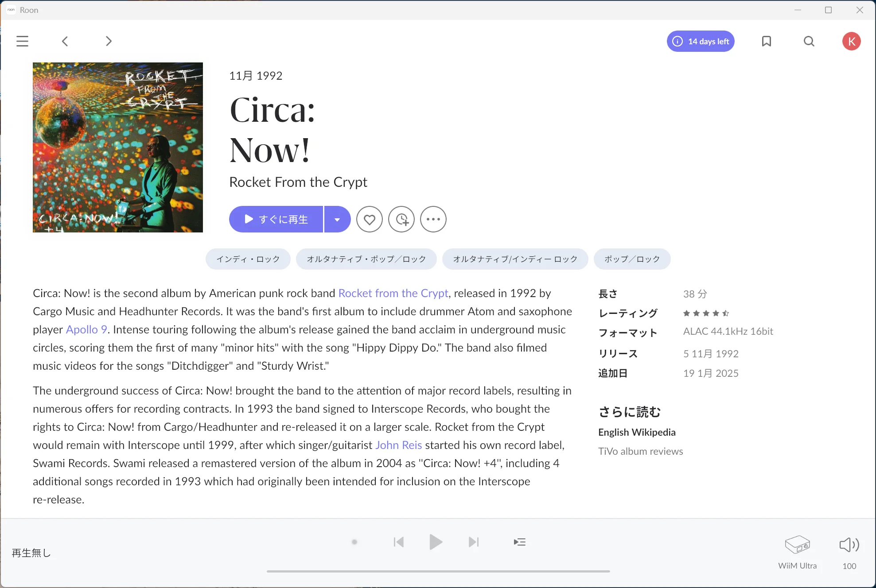The image size is (876, 588).
Task: Open the play queue icon
Action: coord(519,542)
